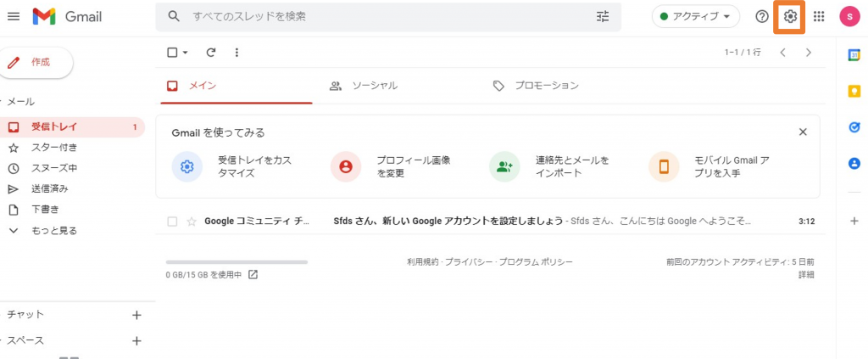
Task: Open Google Calendar side panel icon
Action: point(854,55)
